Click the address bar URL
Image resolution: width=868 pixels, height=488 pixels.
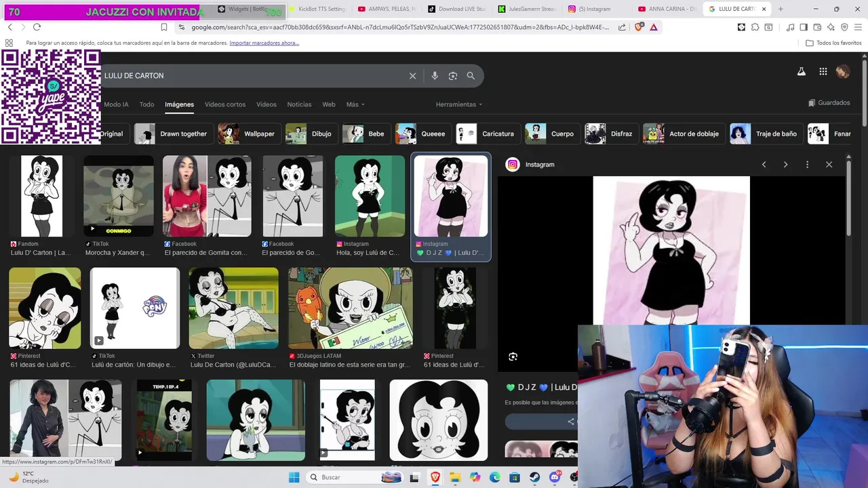(400, 27)
